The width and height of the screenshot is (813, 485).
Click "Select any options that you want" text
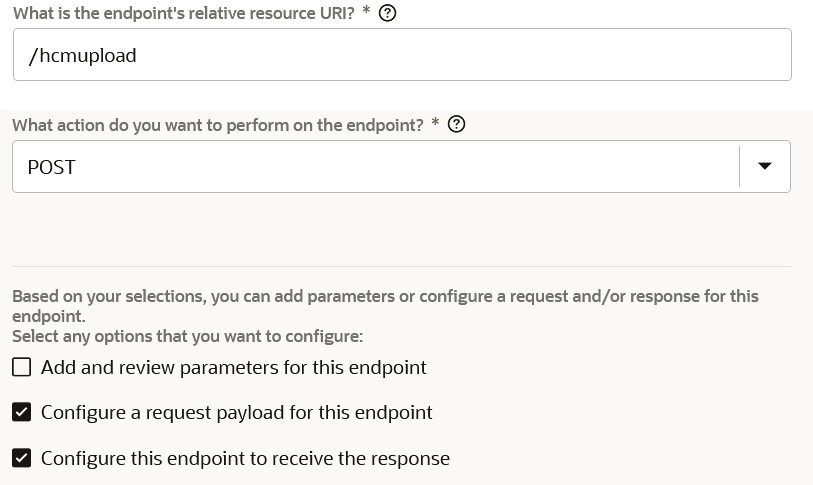[x=187, y=336]
